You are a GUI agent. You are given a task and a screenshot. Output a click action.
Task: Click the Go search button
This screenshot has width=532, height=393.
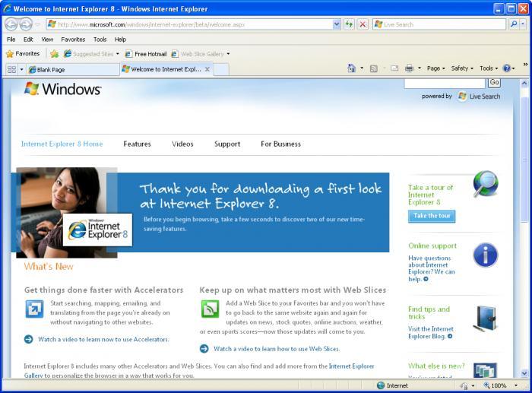point(494,82)
